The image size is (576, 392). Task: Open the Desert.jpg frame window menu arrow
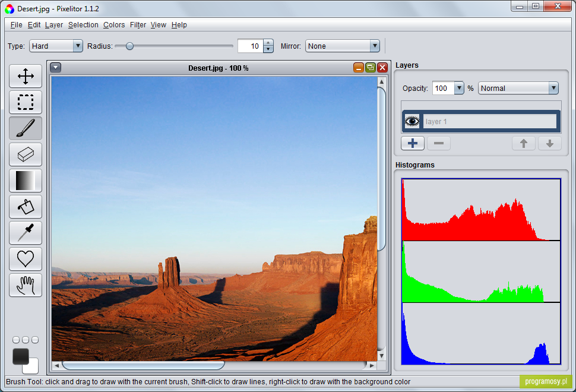(55, 68)
